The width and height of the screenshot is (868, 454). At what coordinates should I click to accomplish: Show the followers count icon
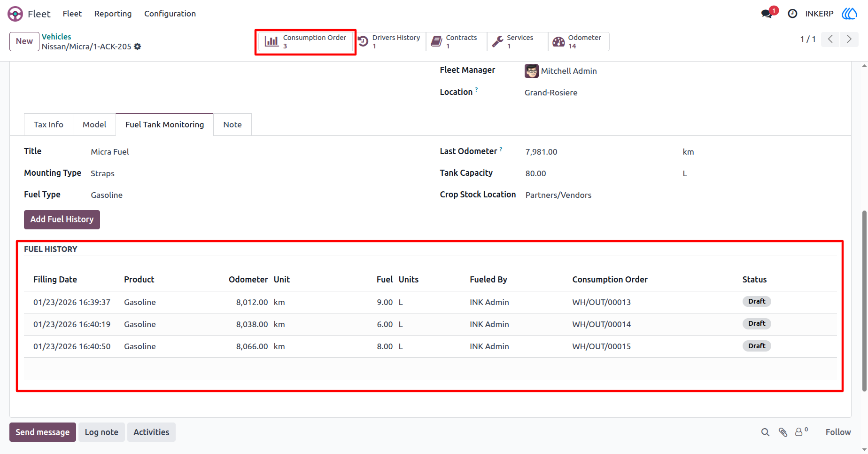pyautogui.click(x=801, y=432)
